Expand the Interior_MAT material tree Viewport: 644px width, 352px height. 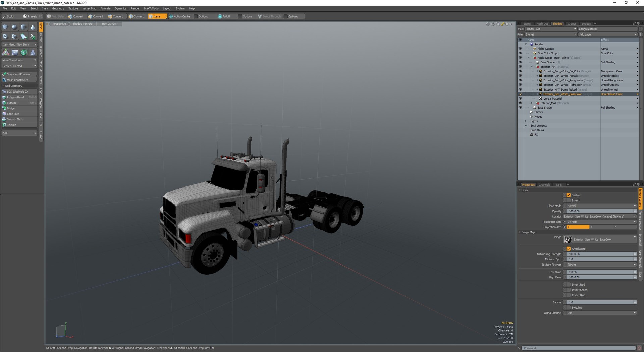pyautogui.click(x=532, y=103)
